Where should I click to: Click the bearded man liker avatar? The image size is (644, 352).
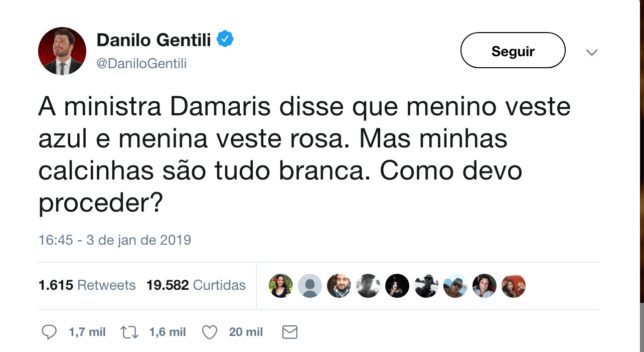[x=339, y=286]
